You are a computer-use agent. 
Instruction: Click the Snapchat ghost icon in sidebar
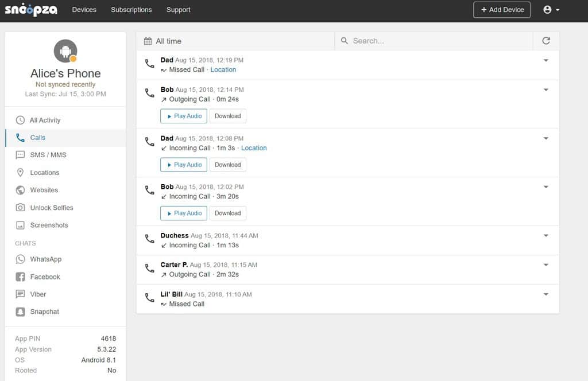[x=20, y=312]
